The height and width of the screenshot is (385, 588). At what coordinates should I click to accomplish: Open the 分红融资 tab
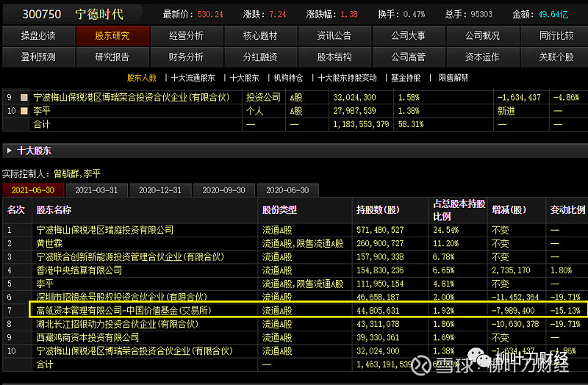[x=260, y=57]
